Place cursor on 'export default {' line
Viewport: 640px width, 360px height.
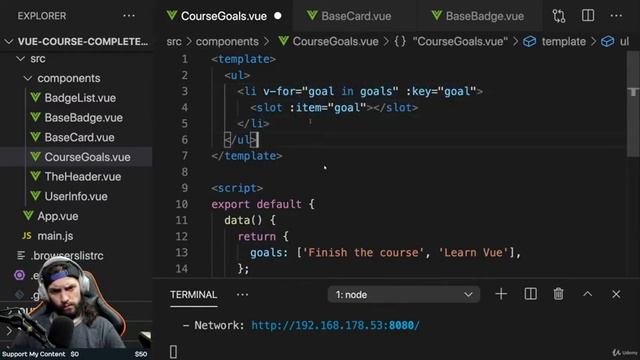click(x=263, y=204)
